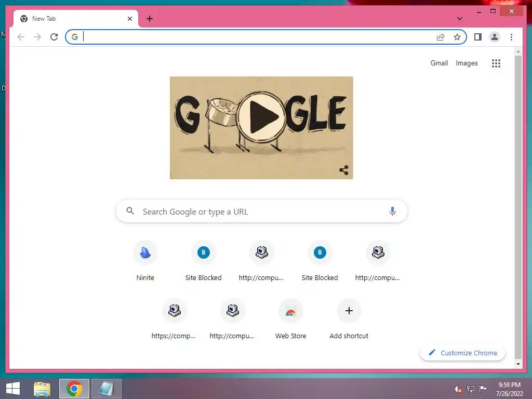The height and width of the screenshot is (399, 532).
Task: Click Customize Chrome button
Action: [x=462, y=353]
